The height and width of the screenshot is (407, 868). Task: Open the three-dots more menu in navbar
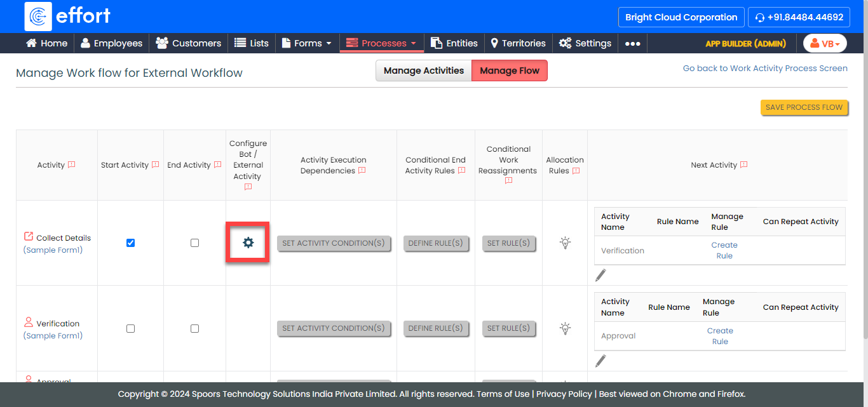(x=632, y=43)
